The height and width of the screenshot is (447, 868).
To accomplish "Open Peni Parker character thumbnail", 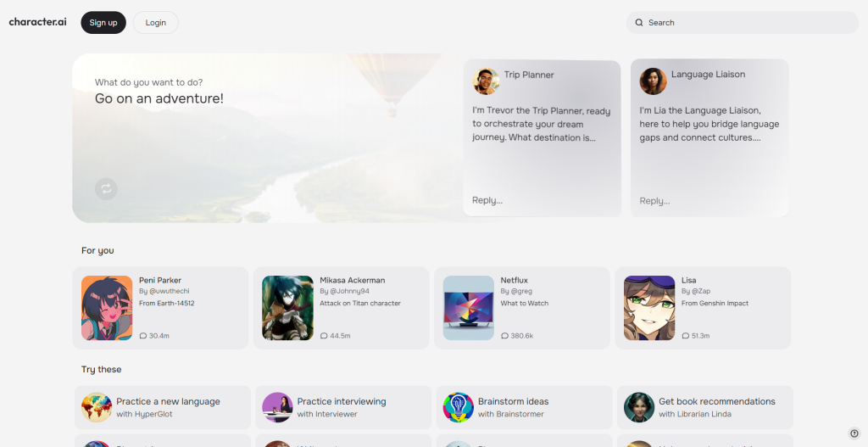I will pos(107,308).
